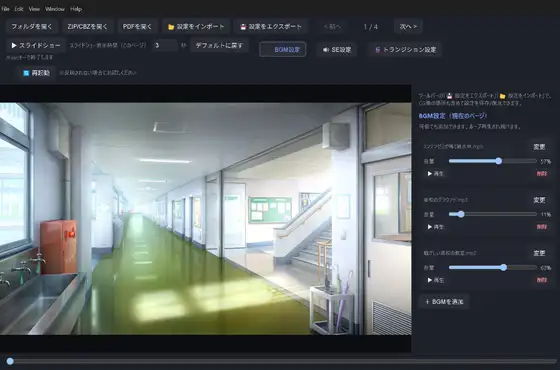Open the View menu
This screenshot has height=370, width=560.
pyautogui.click(x=34, y=9)
